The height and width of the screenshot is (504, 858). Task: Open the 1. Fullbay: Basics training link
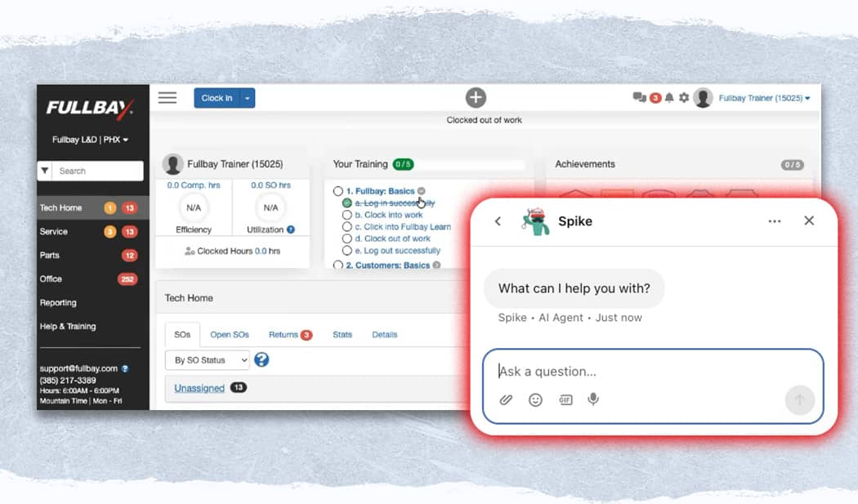[x=380, y=191]
